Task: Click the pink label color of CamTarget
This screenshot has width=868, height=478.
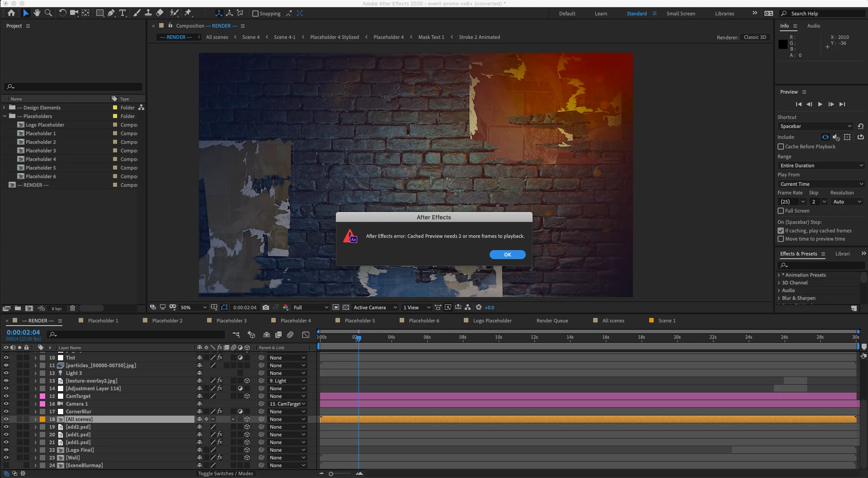Action: pos(42,396)
